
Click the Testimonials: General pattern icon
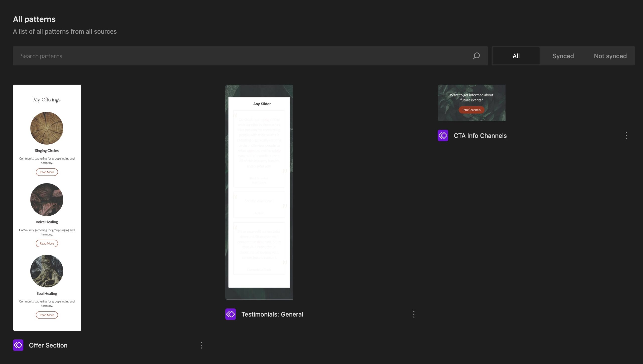click(x=230, y=314)
